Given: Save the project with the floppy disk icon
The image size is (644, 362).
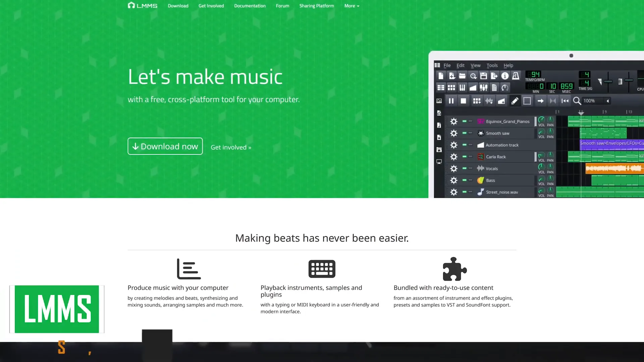Looking at the screenshot, I should (483, 76).
